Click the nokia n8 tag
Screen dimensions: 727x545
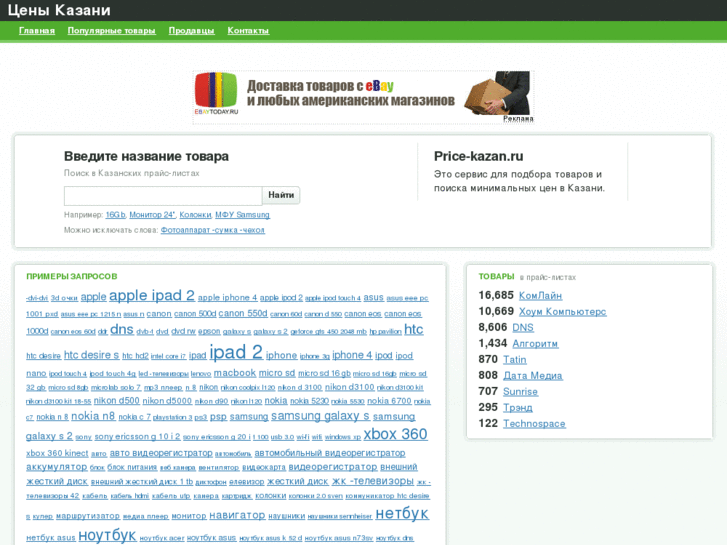click(93, 416)
